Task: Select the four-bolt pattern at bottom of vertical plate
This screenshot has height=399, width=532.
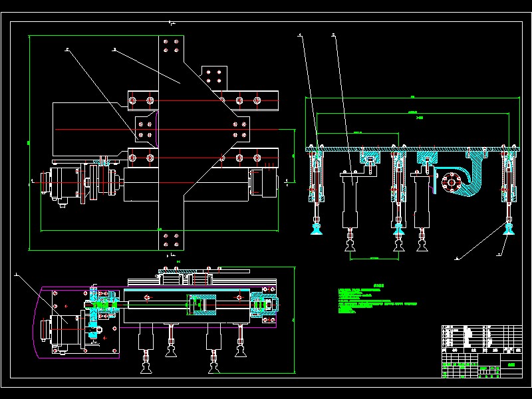Action: (x=171, y=240)
